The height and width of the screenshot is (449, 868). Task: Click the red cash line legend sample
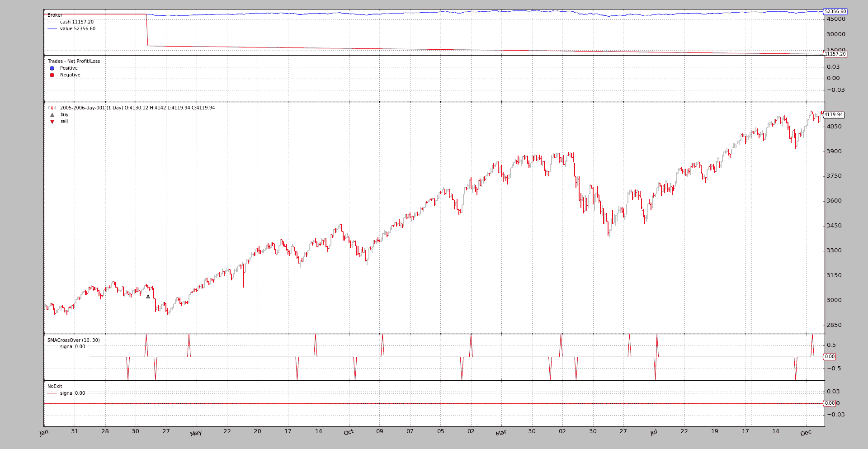coord(52,22)
